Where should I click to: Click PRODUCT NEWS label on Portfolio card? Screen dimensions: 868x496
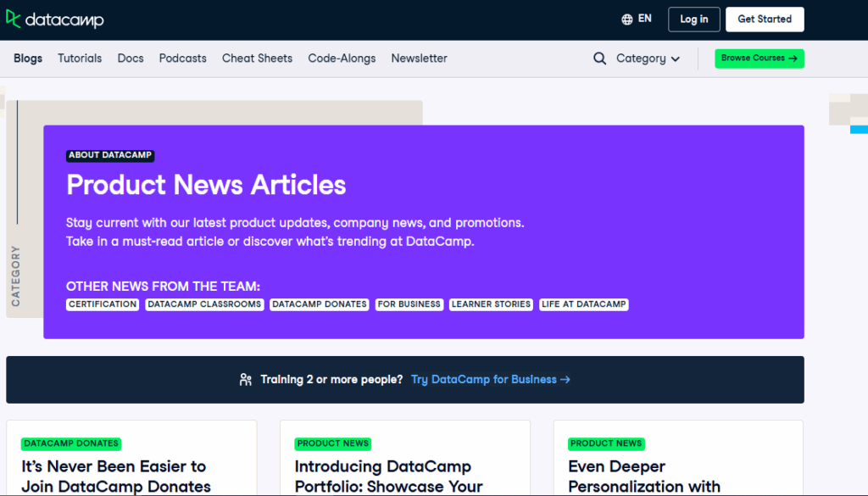pos(332,443)
